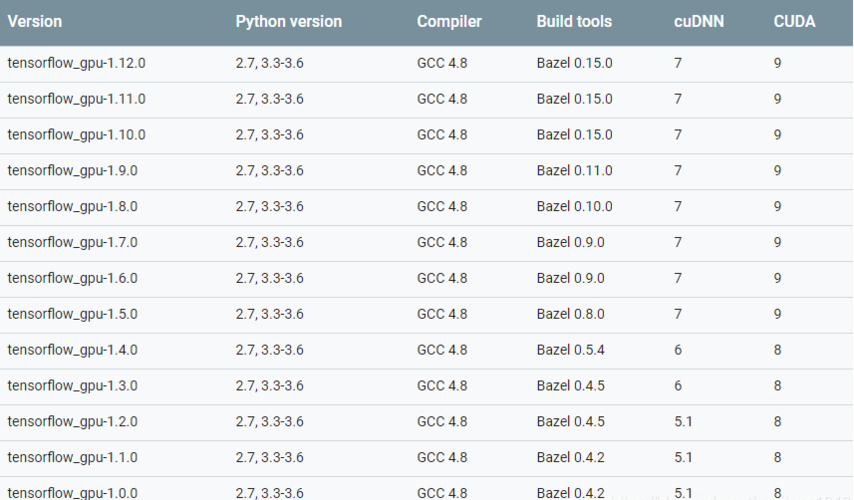Click CUDA value 8 in tensorflow_gpu-1.3.0 row
Screen dimensions: 854x500
tap(777, 386)
